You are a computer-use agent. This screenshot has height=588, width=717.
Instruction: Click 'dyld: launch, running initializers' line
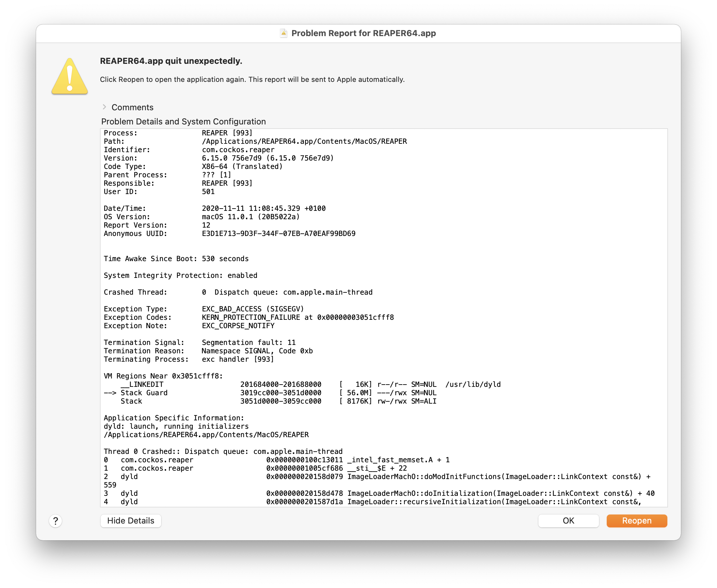(x=176, y=426)
